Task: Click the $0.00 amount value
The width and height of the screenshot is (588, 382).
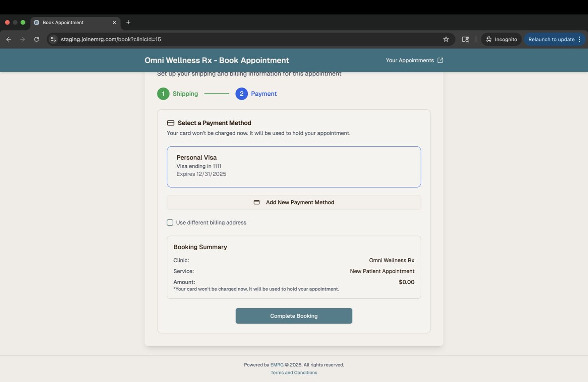Action: click(x=407, y=282)
